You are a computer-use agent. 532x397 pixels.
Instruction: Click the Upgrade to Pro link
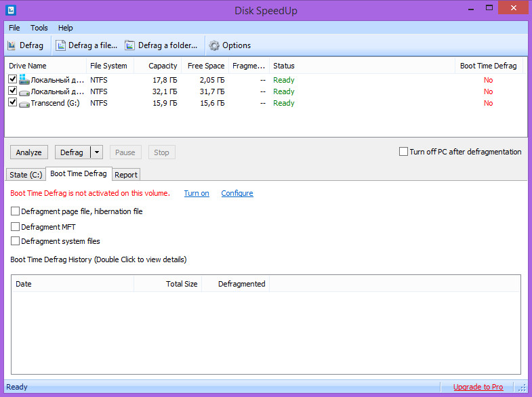[478, 387]
